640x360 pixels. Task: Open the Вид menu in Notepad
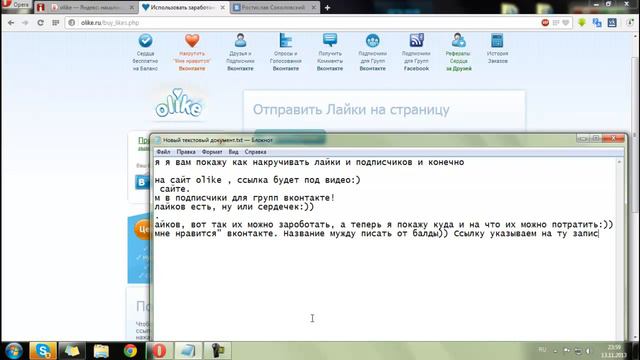coord(233,152)
